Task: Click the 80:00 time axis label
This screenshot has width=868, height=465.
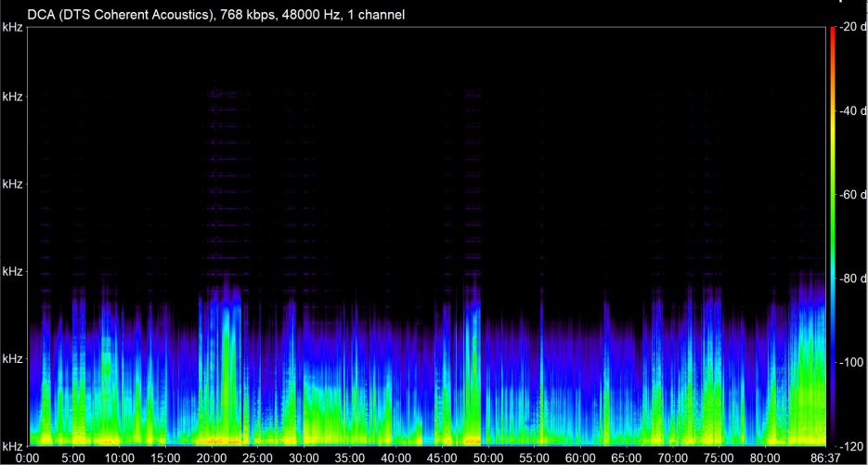Action: [765, 459]
